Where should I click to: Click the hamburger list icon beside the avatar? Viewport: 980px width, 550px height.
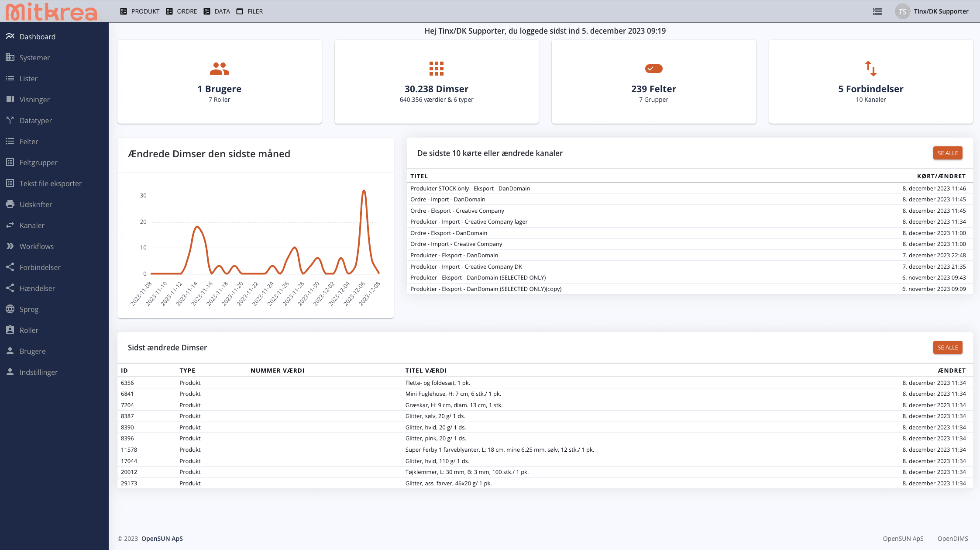click(877, 11)
